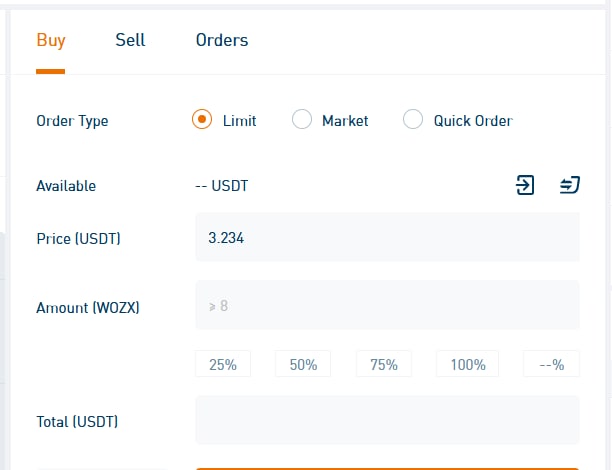This screenshot has width=612, height=470.
Task: Focus the Price (USDT) input field
Action: (x=388, y=237)
